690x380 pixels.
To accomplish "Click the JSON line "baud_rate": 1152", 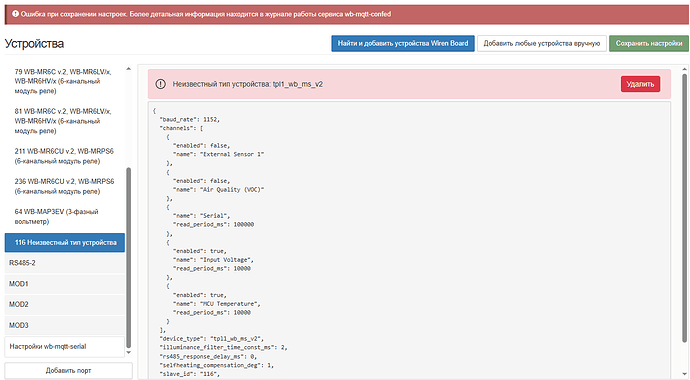I will tap(189, 119).
